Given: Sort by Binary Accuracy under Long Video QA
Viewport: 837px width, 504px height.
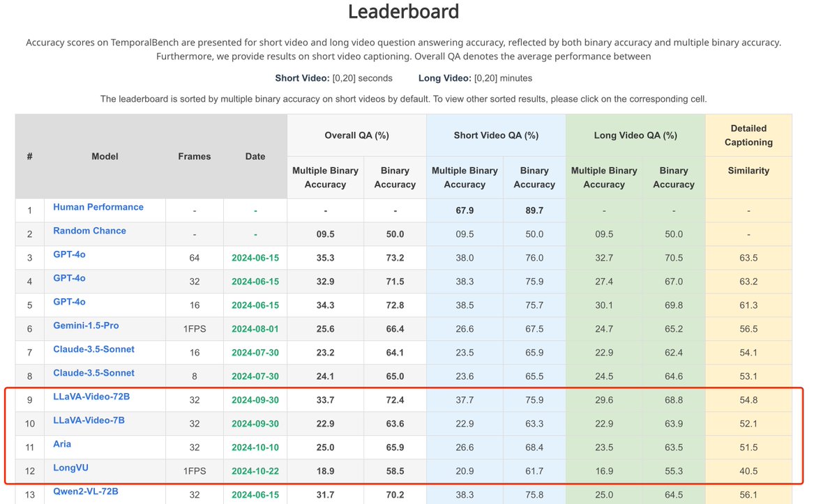Looking at the screenshot, I should click(674, 177).
